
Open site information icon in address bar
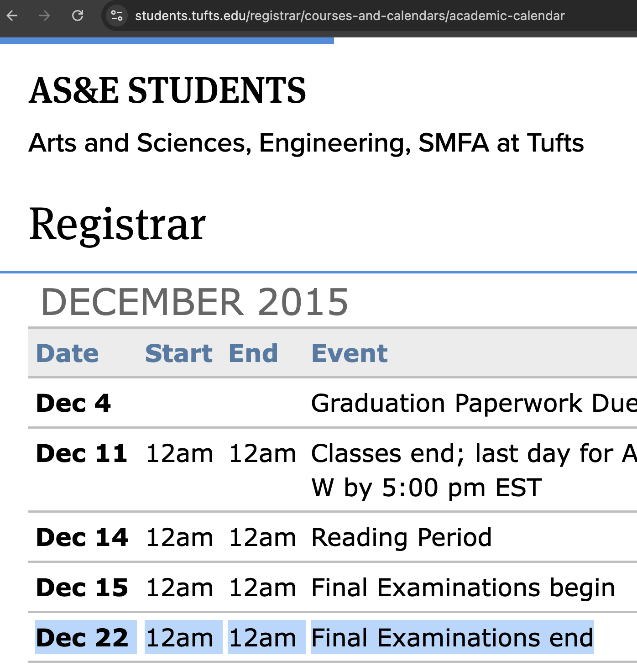(117, 16)
